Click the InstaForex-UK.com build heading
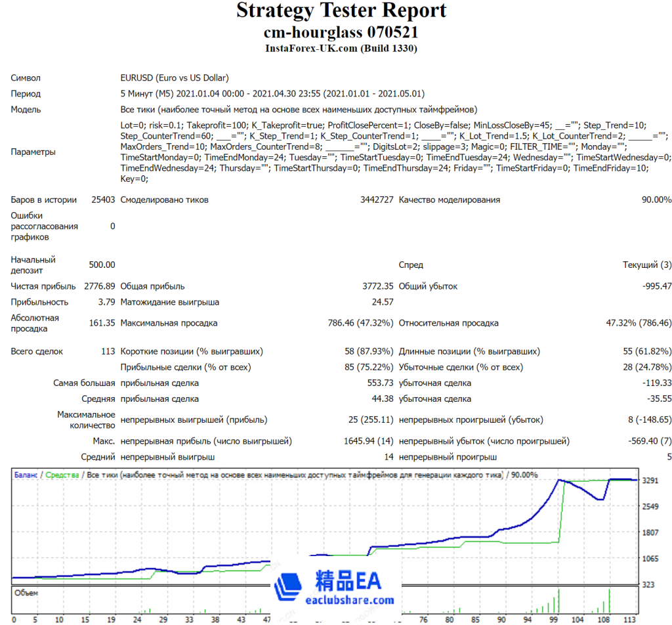The height and width of the screenshot is (625, 672). point(341,48)
